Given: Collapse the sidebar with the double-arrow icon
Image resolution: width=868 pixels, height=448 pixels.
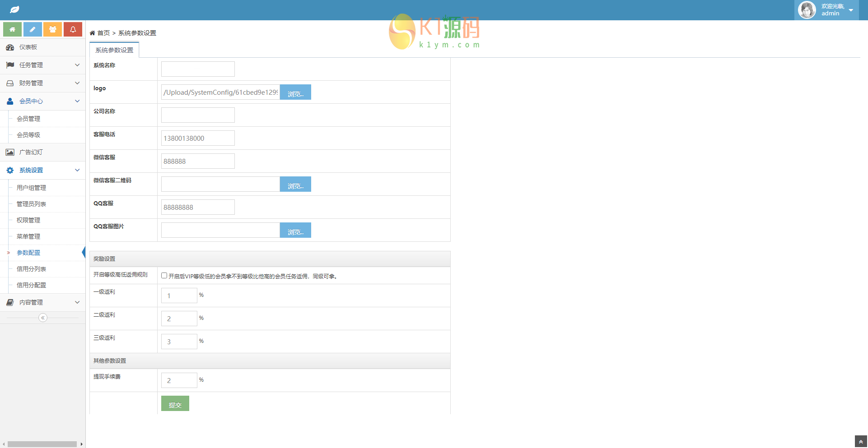Looking at the screenshot, I should click(43, 318).
